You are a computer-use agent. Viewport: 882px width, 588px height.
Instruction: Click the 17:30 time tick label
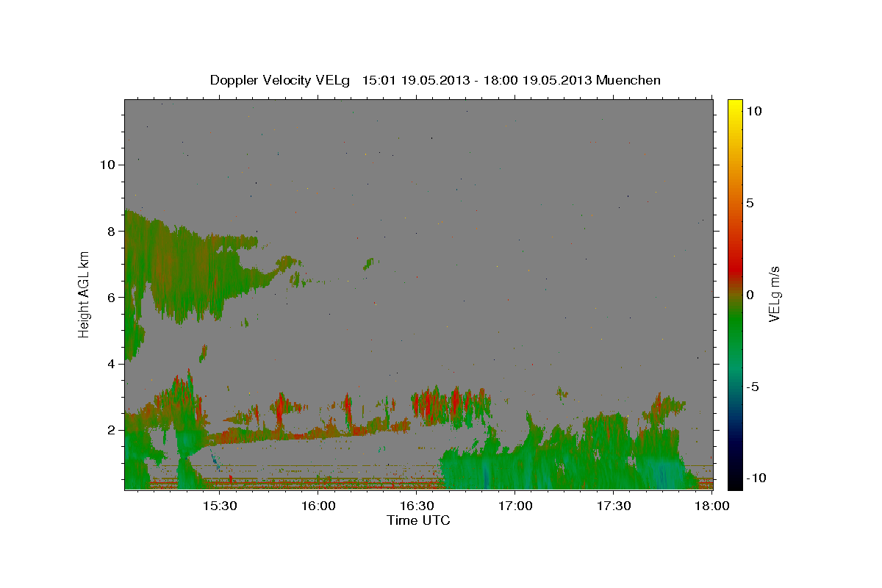click(x=614, y=506)
